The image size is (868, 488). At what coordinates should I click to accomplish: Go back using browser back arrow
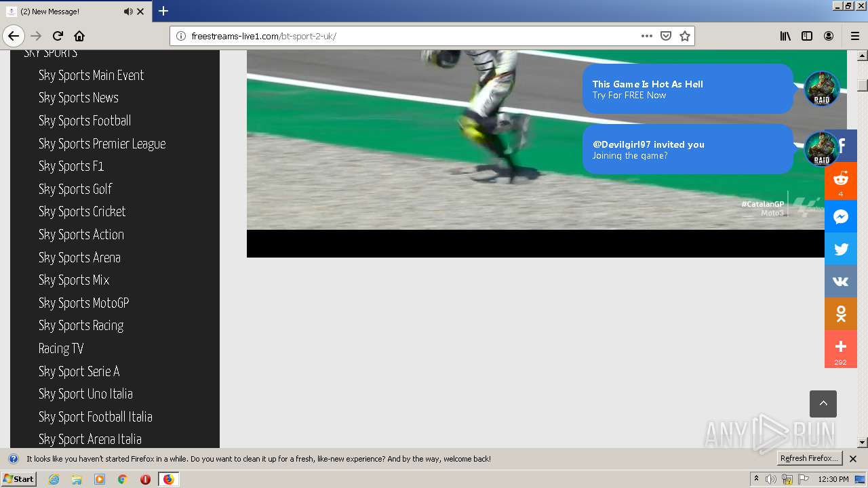coord(14,36)
